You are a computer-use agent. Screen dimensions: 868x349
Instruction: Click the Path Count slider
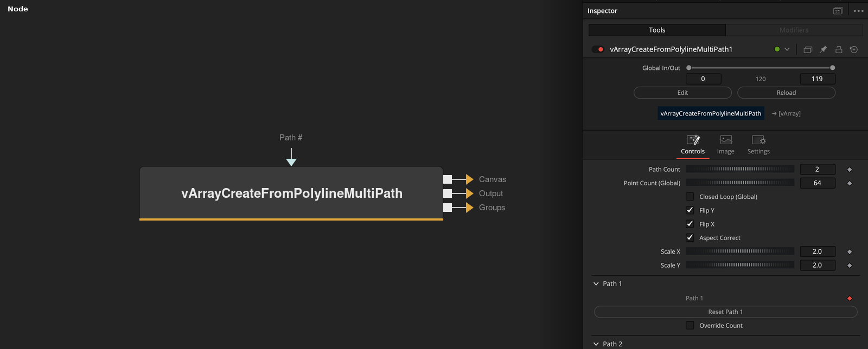tap(740, 169)
